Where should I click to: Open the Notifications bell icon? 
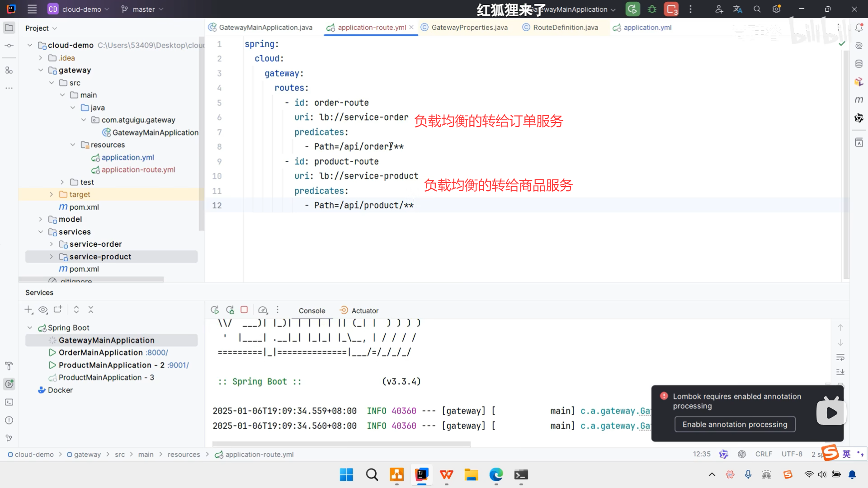[859, 28]
